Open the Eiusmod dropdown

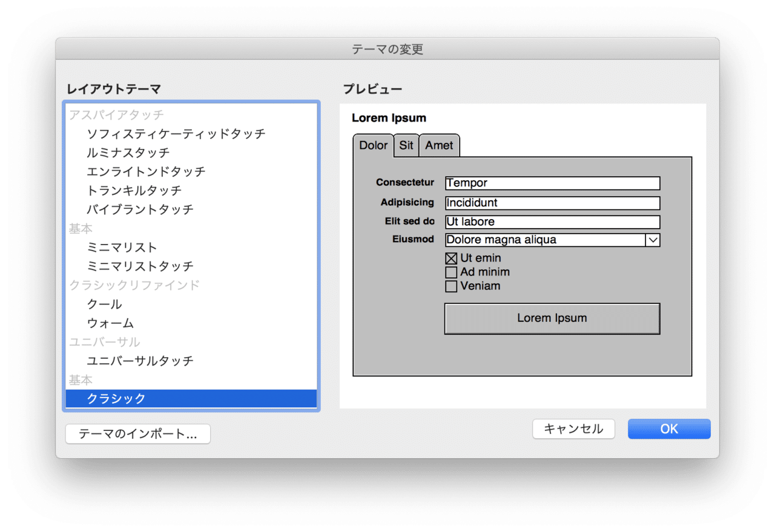(653, 240)
